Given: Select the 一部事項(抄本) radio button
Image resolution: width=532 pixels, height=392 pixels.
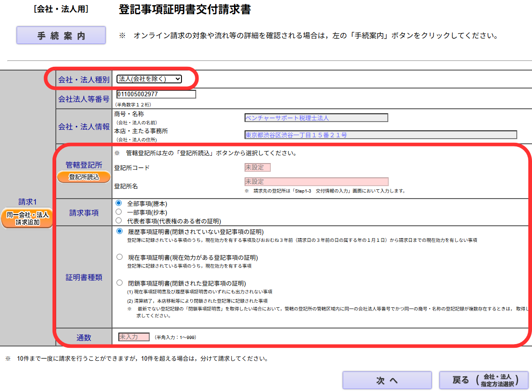Looking at the screenshot, I should (x=119, y=212).
